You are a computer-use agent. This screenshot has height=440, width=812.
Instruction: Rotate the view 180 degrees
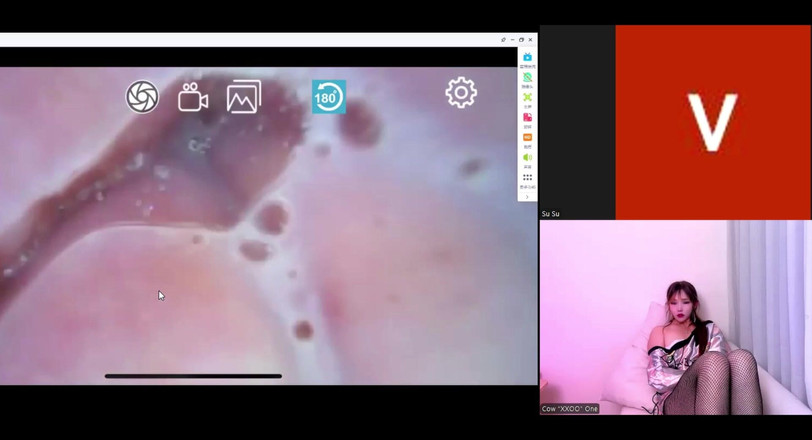click(328, 97)
